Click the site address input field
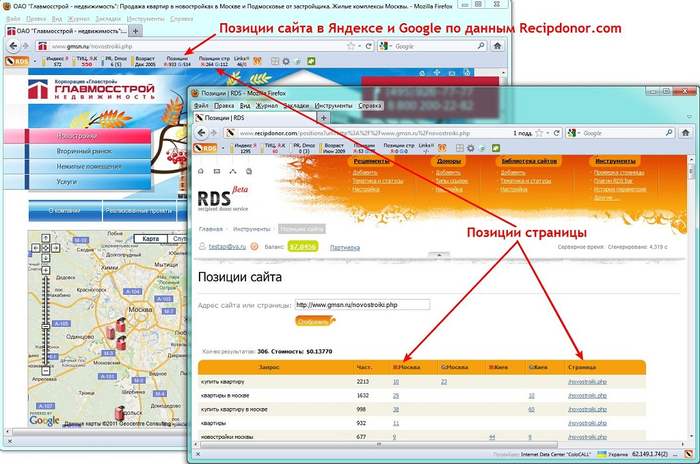Viewport: 700px width, 464px height. pyautogui.click(x=362, y=305)
